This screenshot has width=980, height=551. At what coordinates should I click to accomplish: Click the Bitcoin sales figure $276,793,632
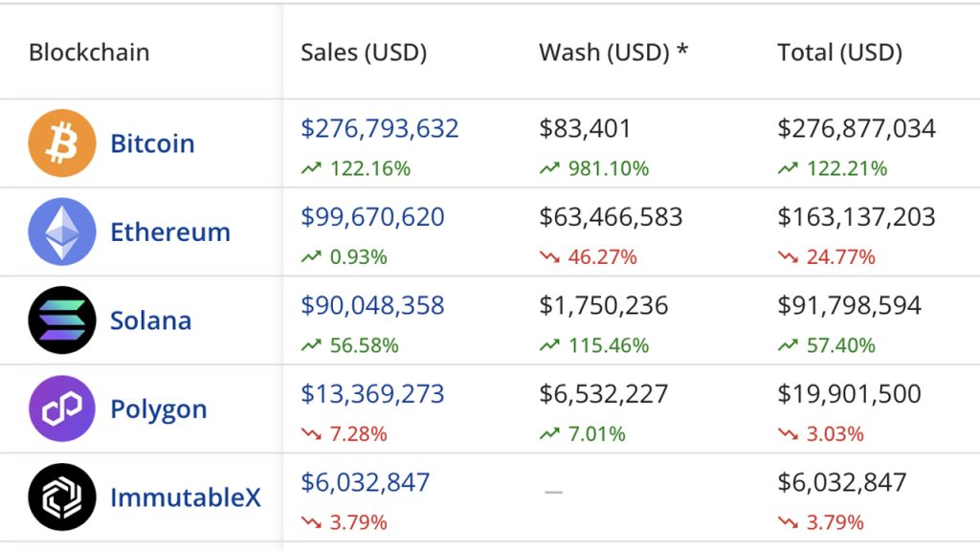378,128
